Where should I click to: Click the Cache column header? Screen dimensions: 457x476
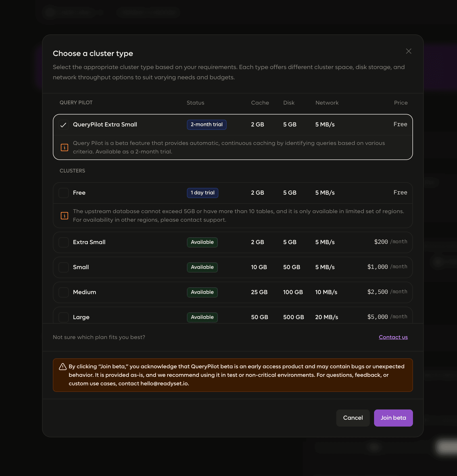pos(260,103)
